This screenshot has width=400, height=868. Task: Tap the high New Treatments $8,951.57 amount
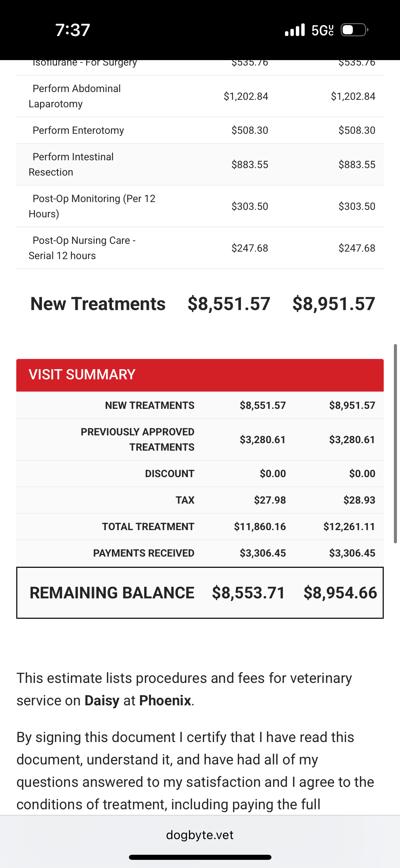(x=334, y=304)
